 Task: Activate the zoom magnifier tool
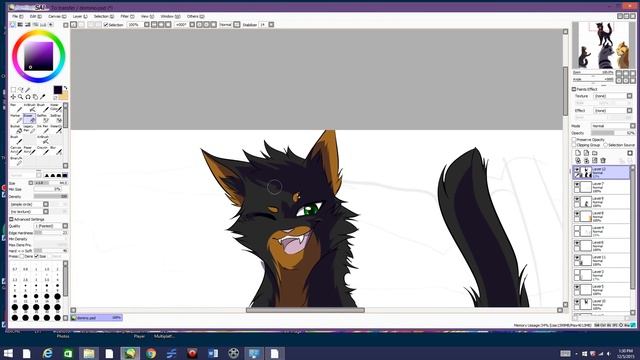[x=20, y=97]
